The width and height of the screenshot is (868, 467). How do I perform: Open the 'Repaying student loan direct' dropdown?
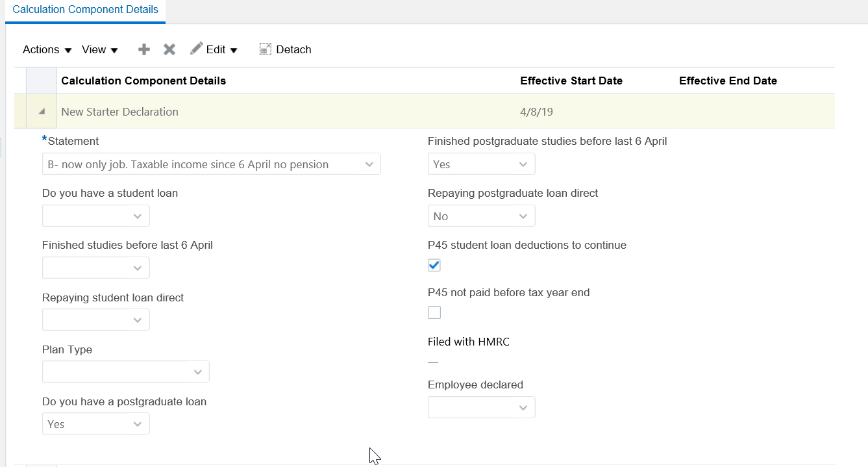137,320
